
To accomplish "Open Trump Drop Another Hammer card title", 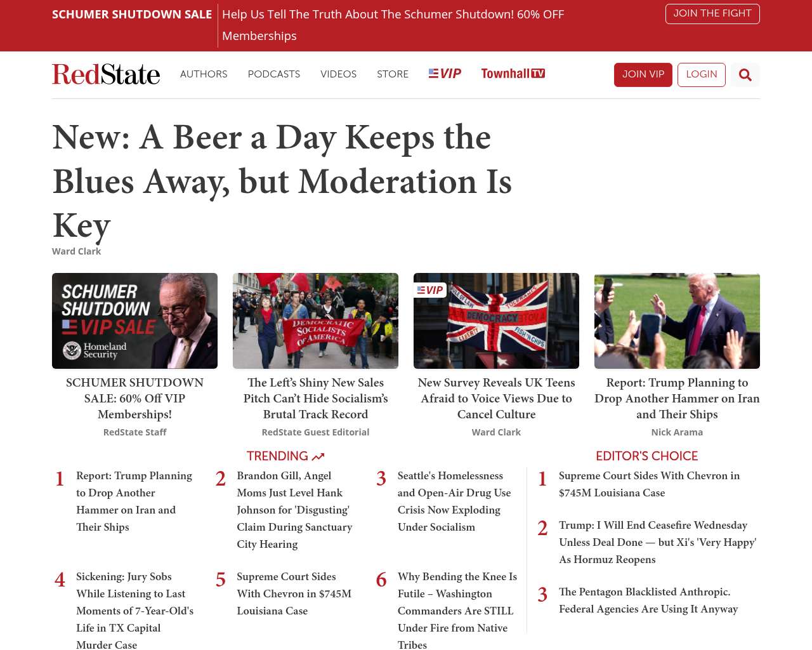I will tap(677, 399).
